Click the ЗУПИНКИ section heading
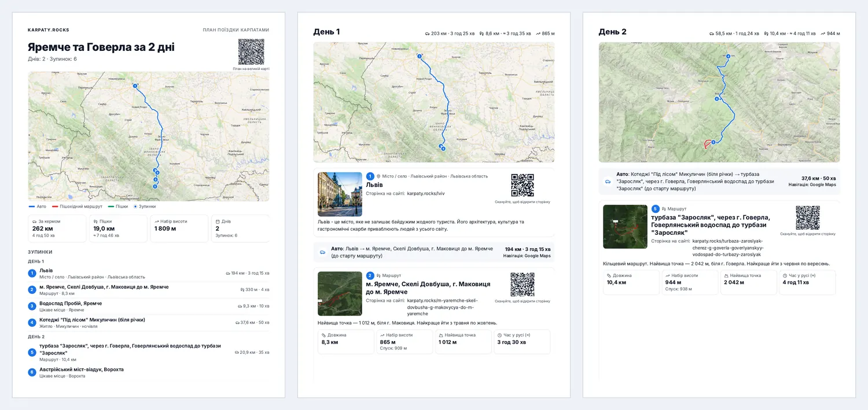The image size is (868, 410). coord(40,252)
